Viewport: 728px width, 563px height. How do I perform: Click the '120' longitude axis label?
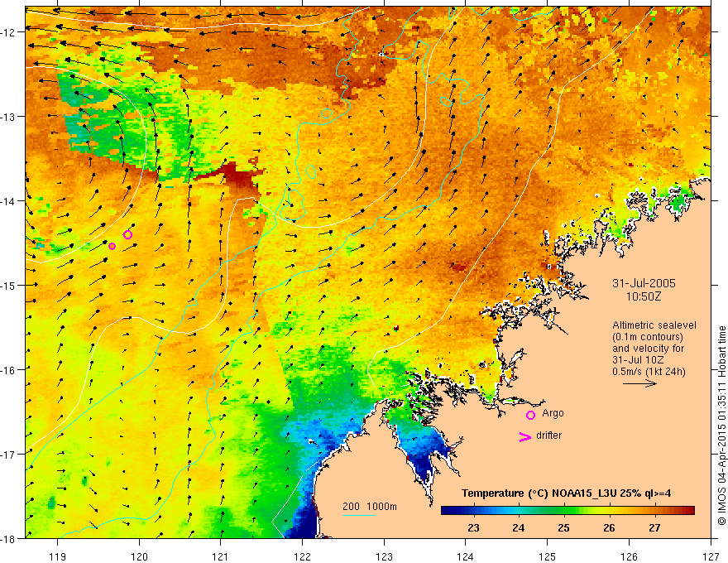pos(139,557)
